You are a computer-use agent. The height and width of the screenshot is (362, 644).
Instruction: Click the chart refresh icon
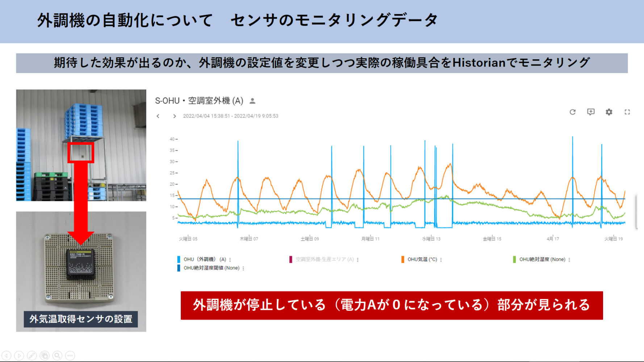pos(572,112)
